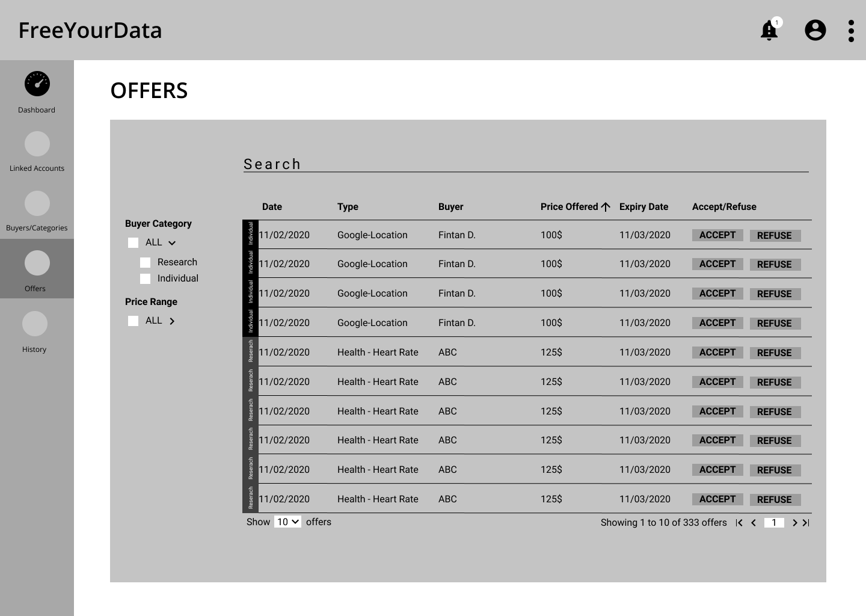This screenshot has width=866, height=616.
Task: Expand the Price Range ALL chevron
Action: coord(172,321)
